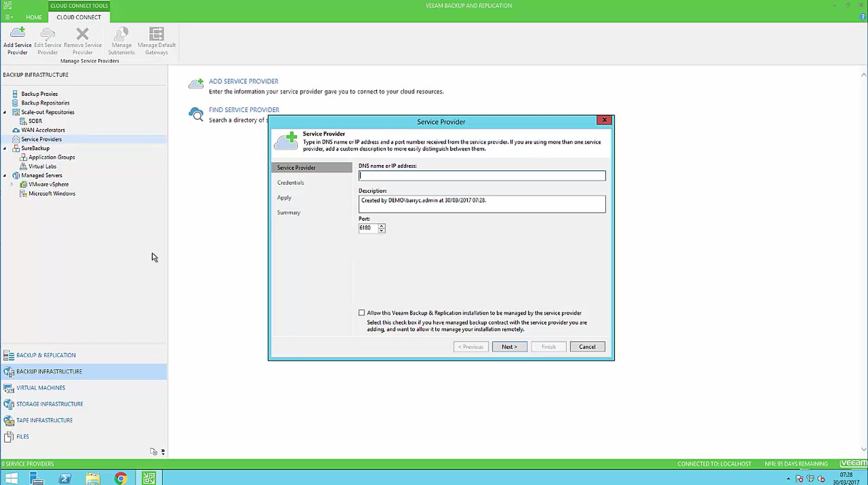This screenshot has width=868, height=485.
Task: Enable management by the service provider checkbox
Action: point(362,313)
